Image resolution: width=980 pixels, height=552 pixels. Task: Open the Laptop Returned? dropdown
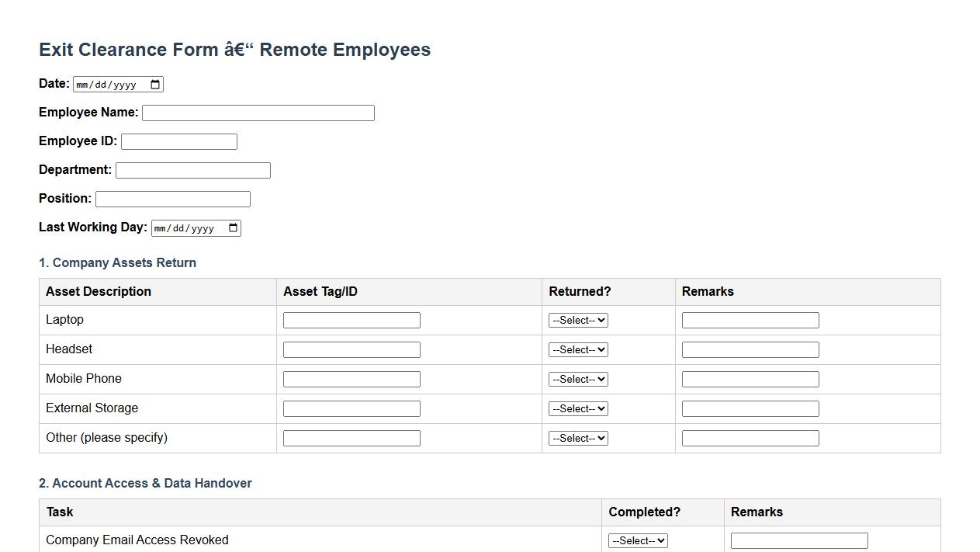pos(577,319)
